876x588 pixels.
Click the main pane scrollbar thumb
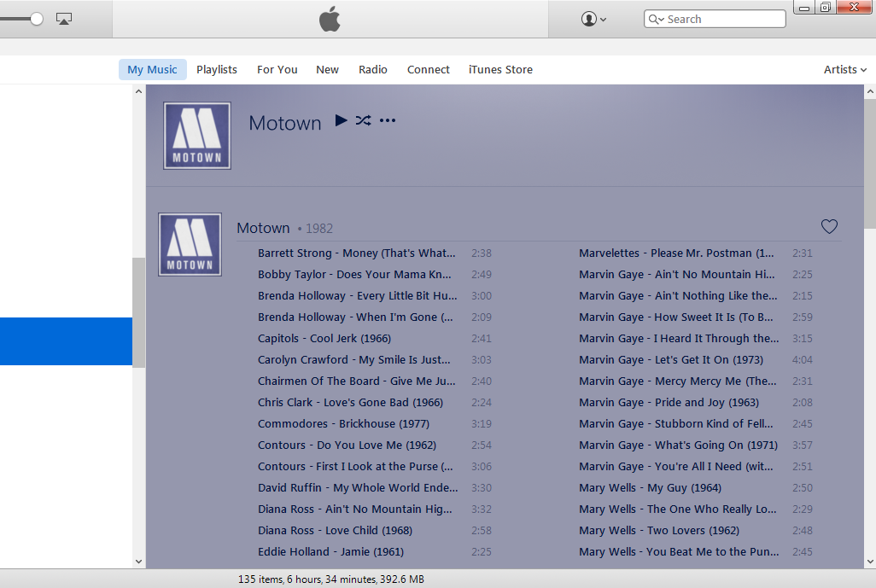click(870, 164)
